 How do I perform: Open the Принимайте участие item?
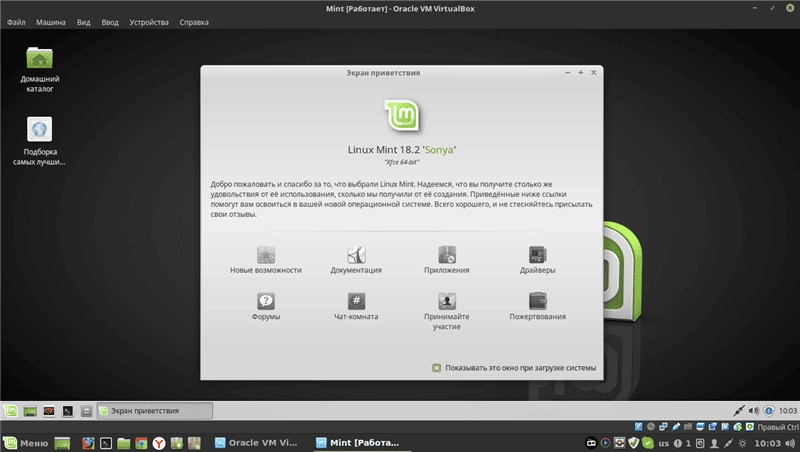click(x=446, y=311)
